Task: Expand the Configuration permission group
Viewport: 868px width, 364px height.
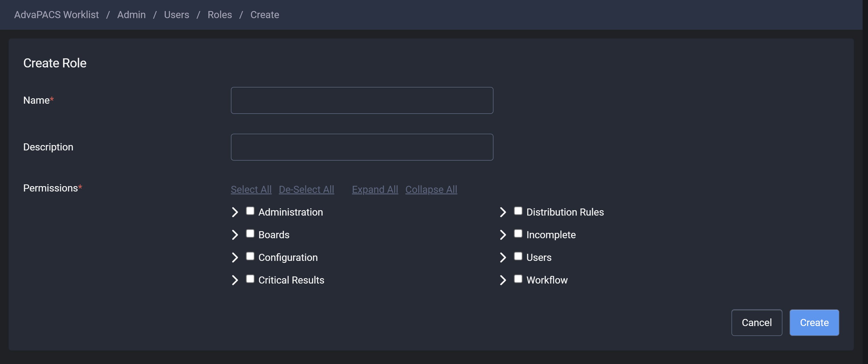Action: point(235,257)
